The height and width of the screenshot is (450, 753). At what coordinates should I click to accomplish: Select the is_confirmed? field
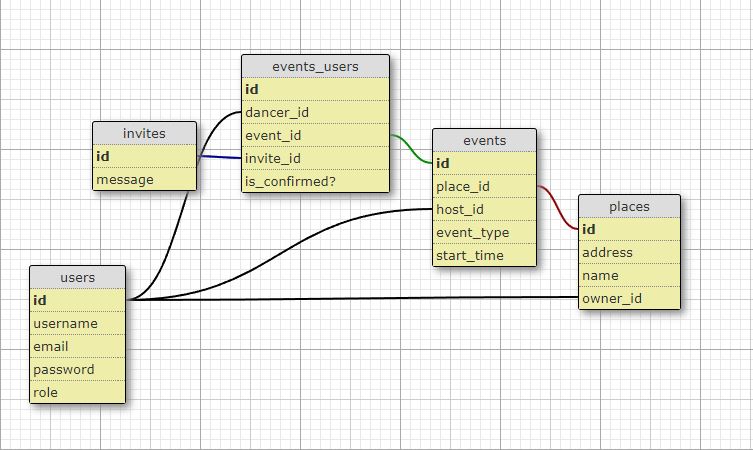pos(316,182)
